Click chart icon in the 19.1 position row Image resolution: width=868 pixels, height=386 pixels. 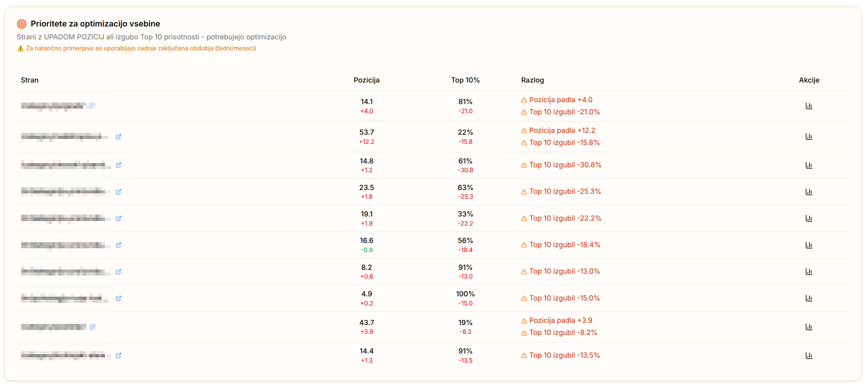809,218
